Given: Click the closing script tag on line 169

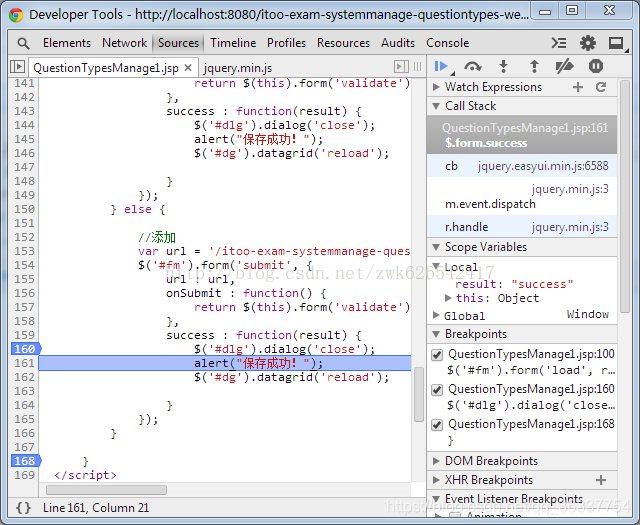Looking at the screenshot, I should click(x=85, y=475).
